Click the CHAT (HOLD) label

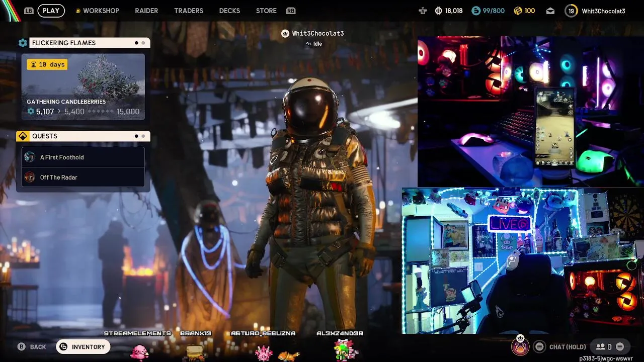tap(568, 347)
